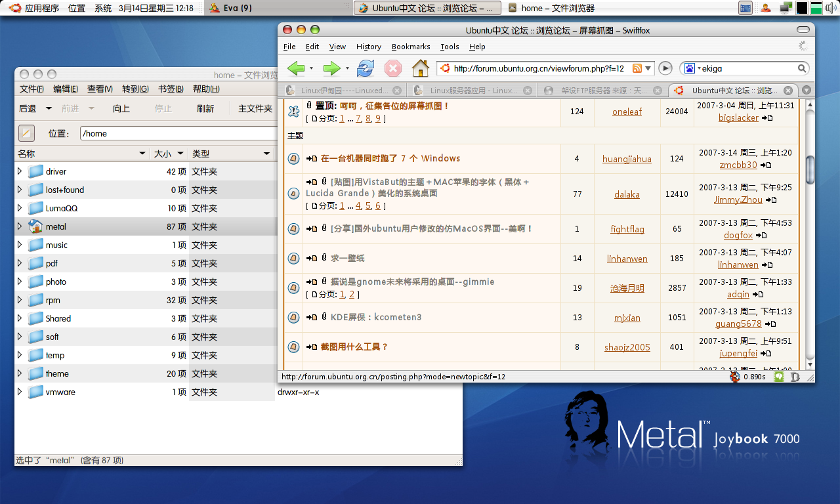Open the 系统 menu on the top panel
This screenshot has height=504, width=840.
[103, 8]
